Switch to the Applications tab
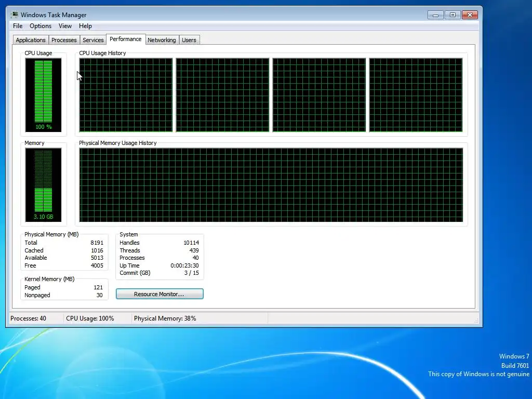 pos(31,40)
